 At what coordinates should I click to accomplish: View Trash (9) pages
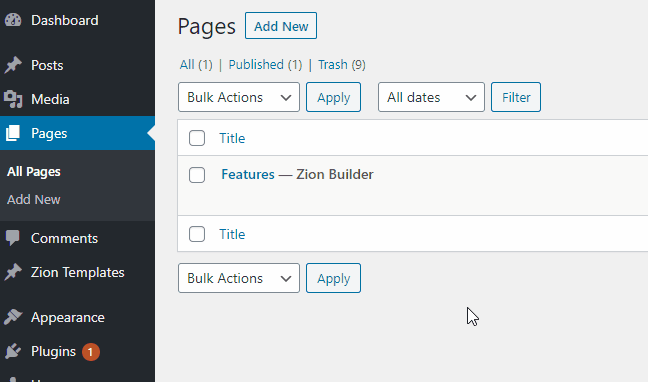[x=342, y=64]
